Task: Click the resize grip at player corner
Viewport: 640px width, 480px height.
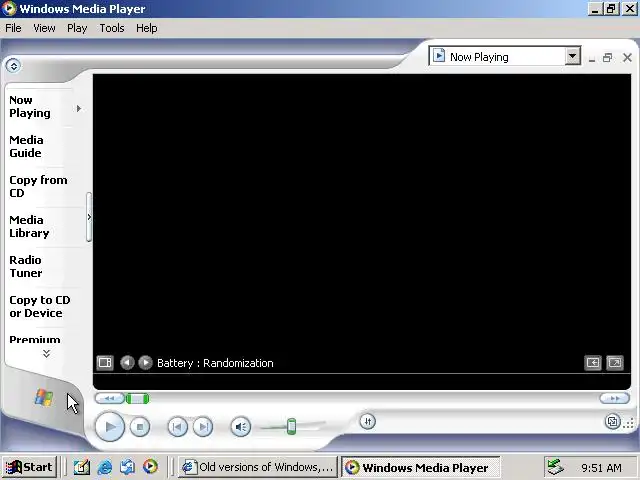Action: pos(629,423)
